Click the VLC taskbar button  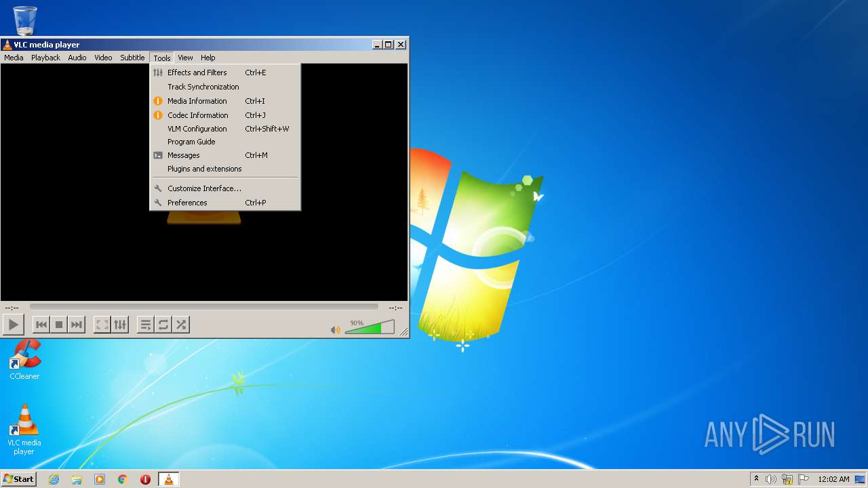tap(168, 479)
